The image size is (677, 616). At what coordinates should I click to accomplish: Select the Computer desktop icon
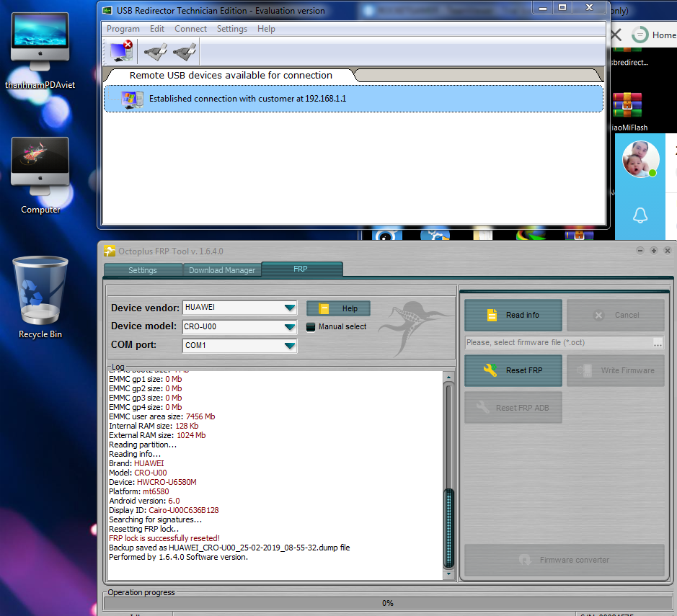point(40,175)
